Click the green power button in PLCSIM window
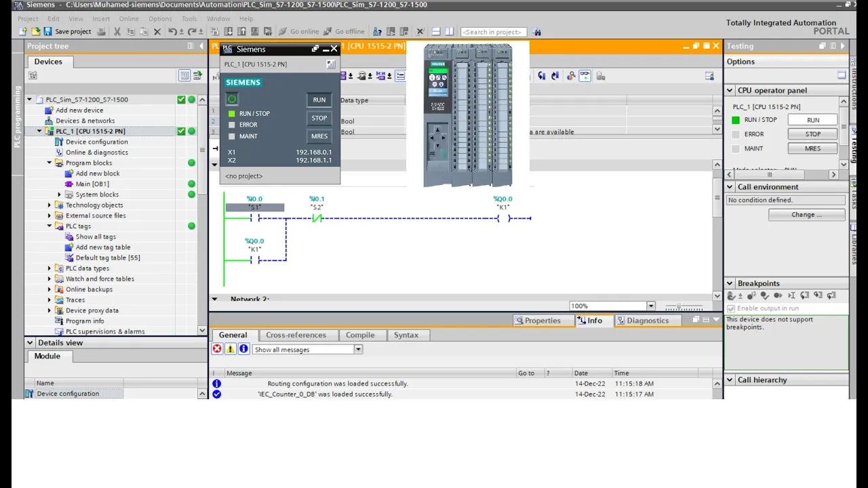This screenshot has width=868, height=488. pyautogui.click(x=232, y=99)
